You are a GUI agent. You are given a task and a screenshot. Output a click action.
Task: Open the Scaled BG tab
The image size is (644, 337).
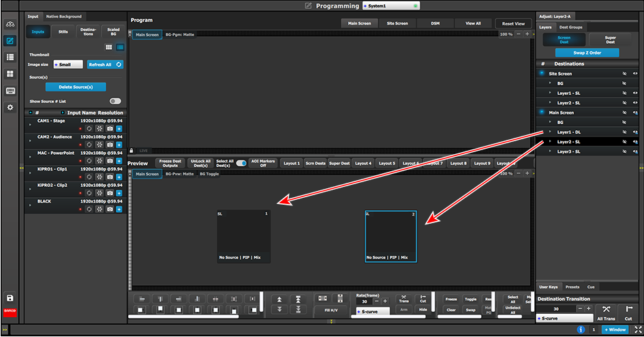point(113,31)
